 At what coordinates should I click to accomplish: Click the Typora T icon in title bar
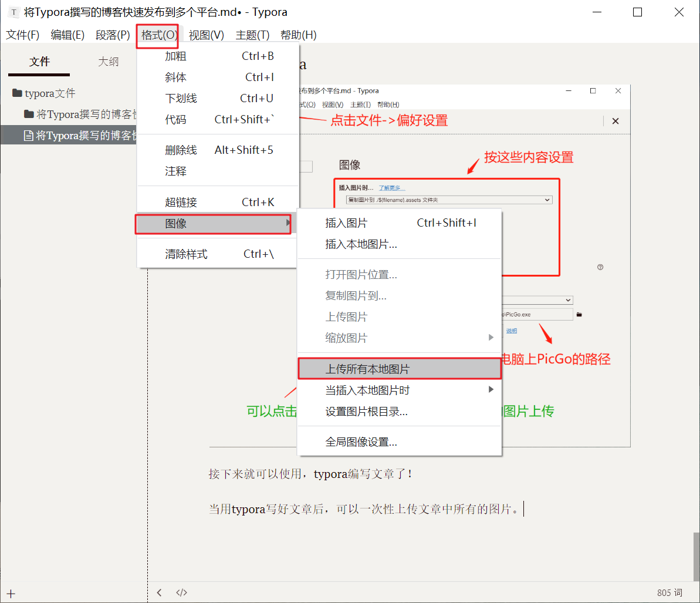pos(13,12)
